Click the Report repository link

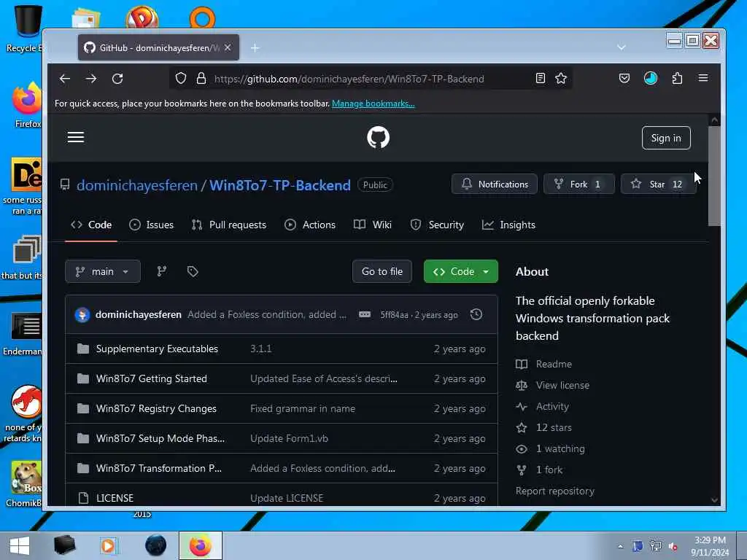555,491
